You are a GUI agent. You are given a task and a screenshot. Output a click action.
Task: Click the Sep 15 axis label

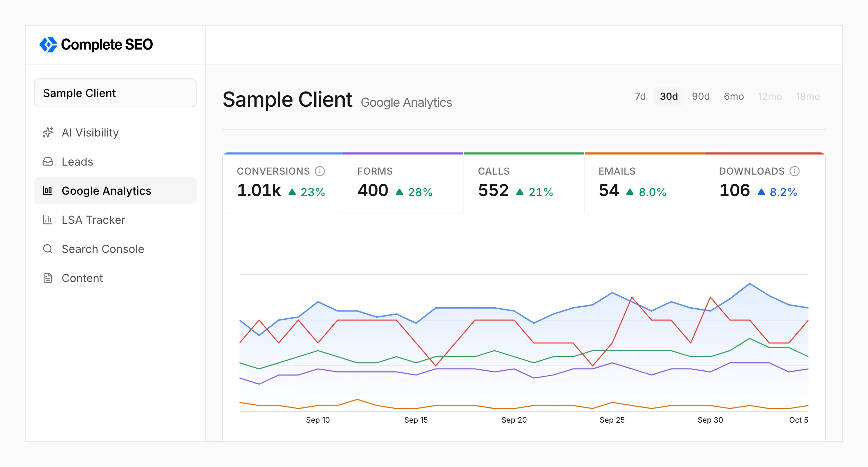click(416, 420)
